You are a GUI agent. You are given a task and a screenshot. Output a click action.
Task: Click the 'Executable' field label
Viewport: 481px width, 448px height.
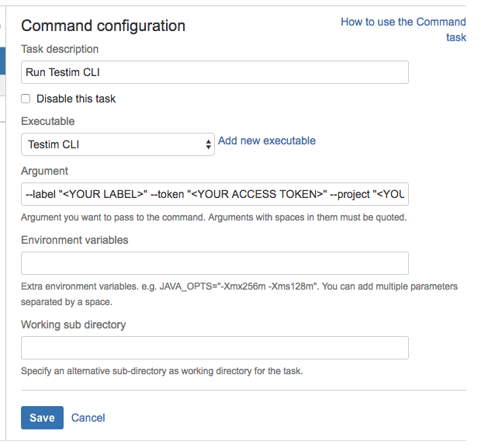tap(48, 121)
